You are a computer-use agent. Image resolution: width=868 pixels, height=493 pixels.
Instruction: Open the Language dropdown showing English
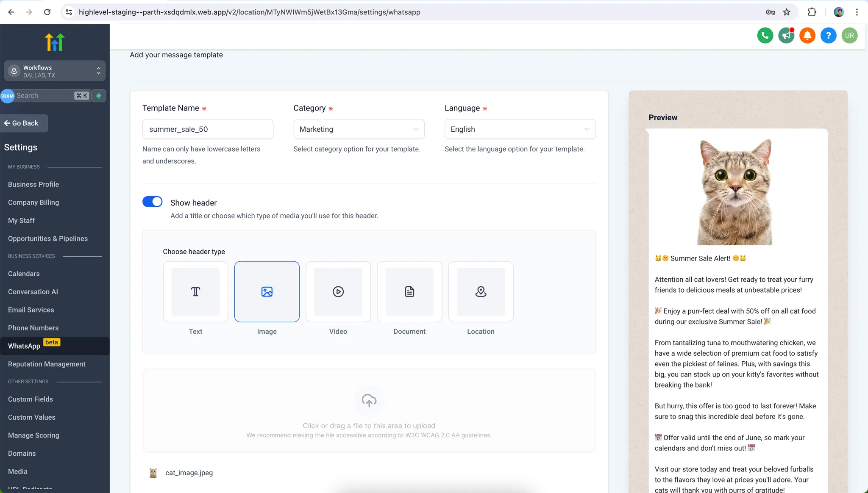[x=520, y=129]
